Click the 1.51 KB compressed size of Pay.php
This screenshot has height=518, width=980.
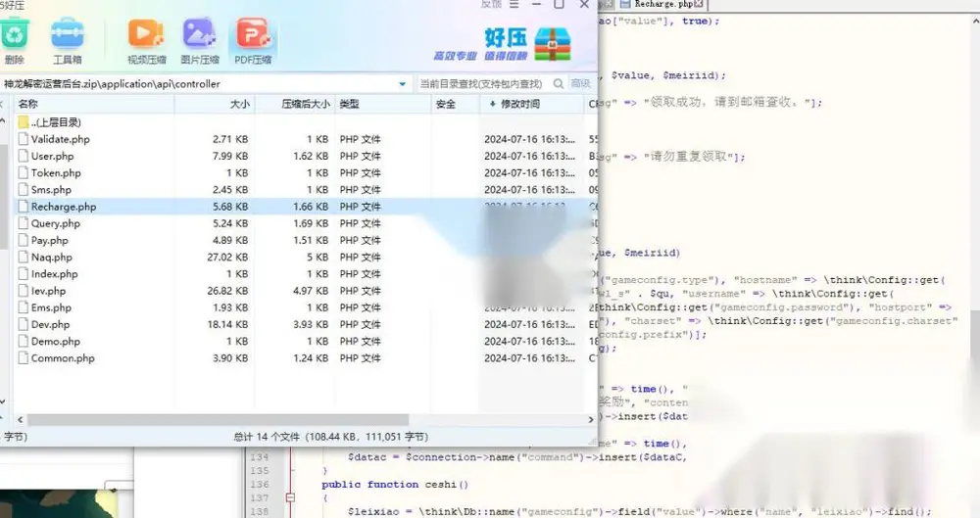click(x=311, y=240)
